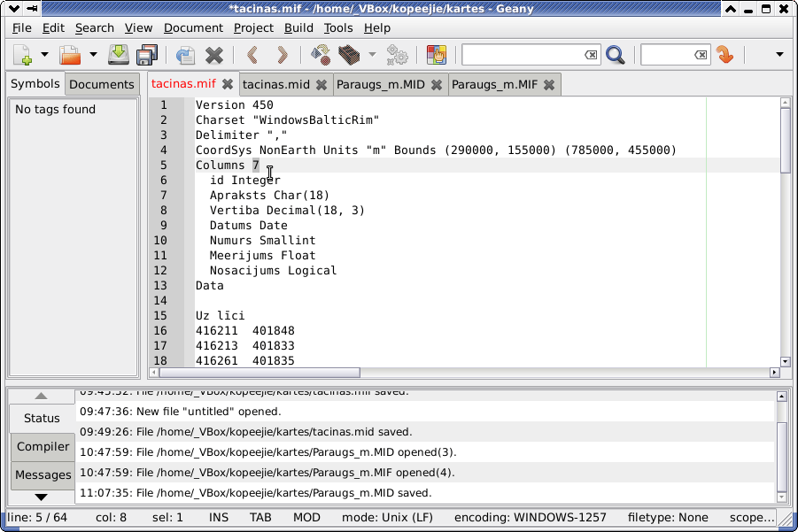Switch to the Status message tab
Viewport: 798px width, 532px height.
point(42,418)
